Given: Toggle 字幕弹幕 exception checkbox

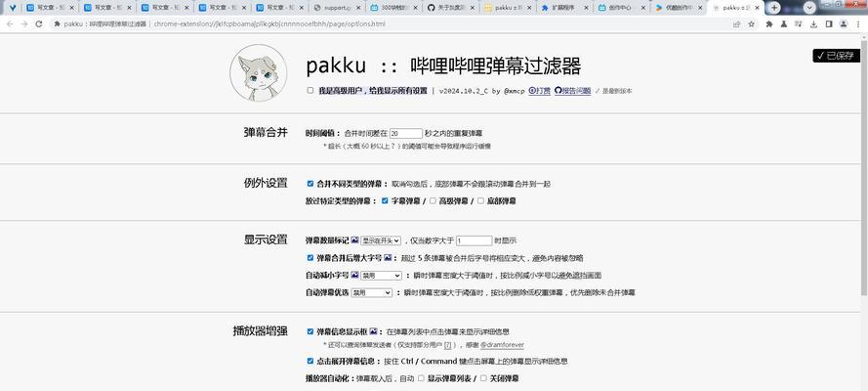Looking at the screenshot, I should [385, 201].
